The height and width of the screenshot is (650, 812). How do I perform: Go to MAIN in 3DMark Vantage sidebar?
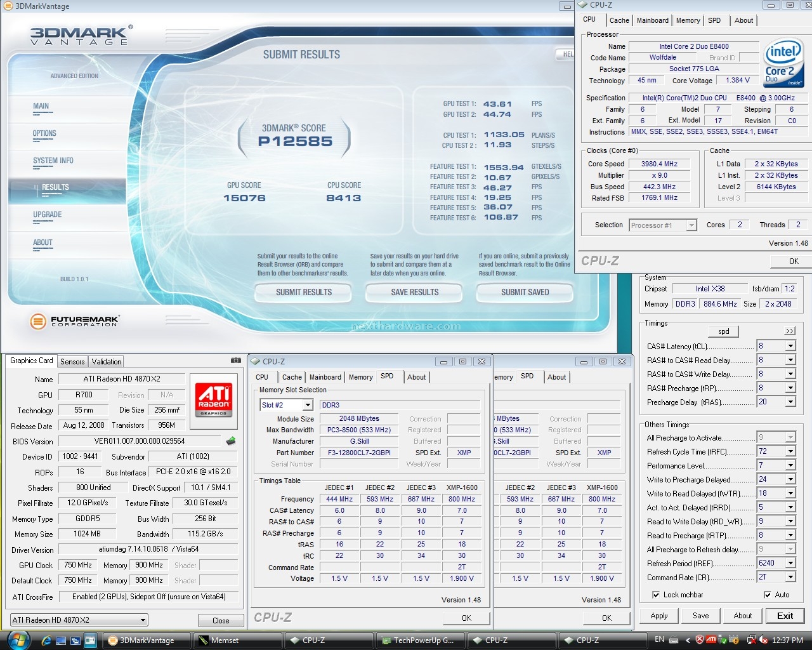click(x=41, y=107)
